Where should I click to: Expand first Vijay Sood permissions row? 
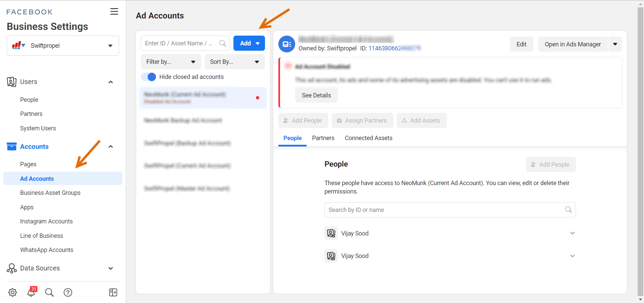point(572,233)
